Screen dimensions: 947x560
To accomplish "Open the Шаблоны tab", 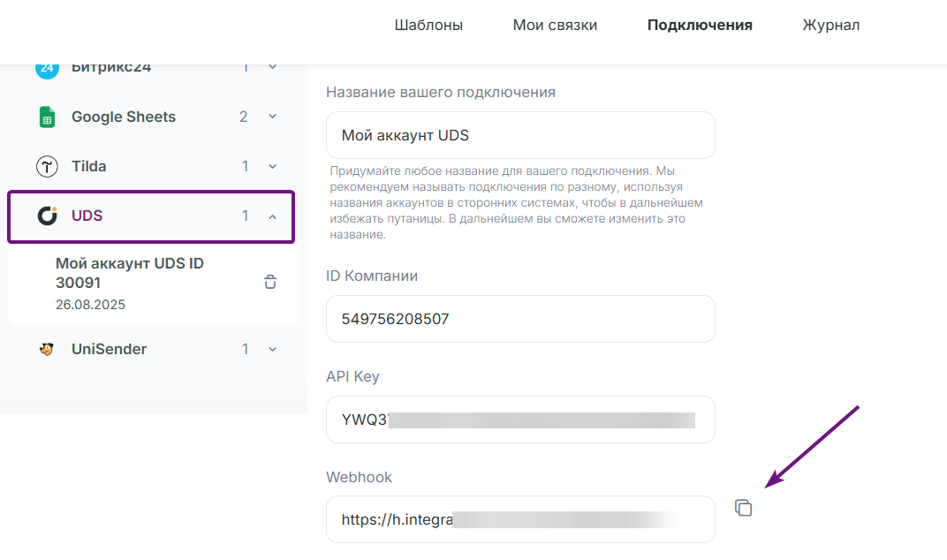I will (x=428, y=26).
